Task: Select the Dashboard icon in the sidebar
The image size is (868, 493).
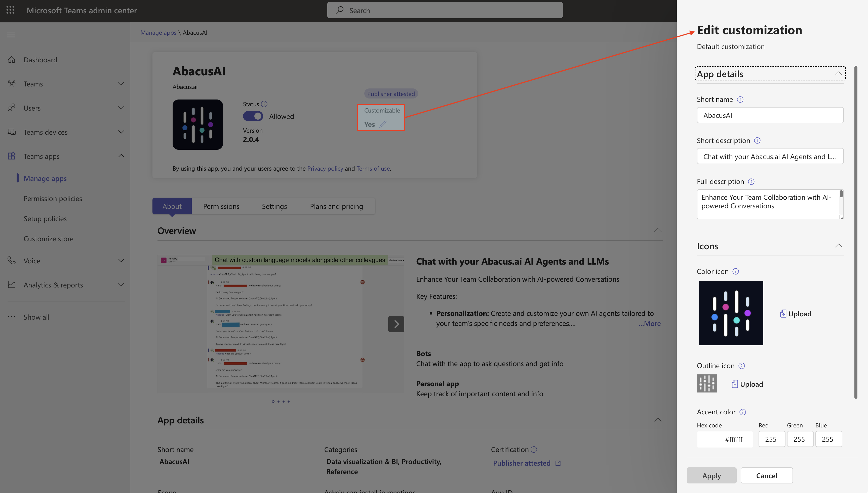Action: click(x=12, y=59)
